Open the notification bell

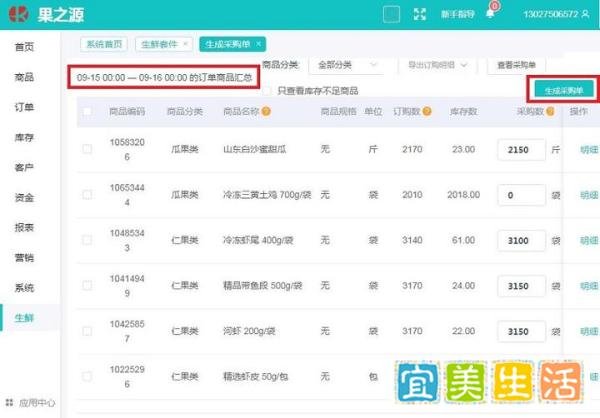490,14
